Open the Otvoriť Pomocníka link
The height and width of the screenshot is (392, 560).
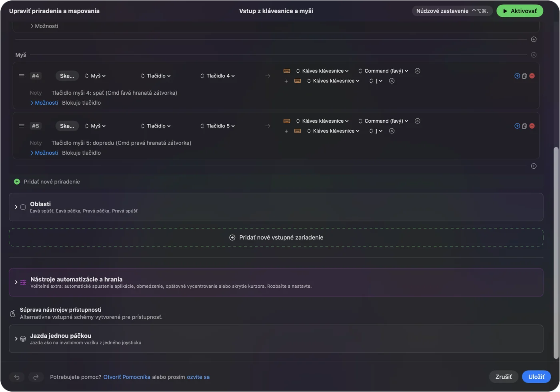127,377
